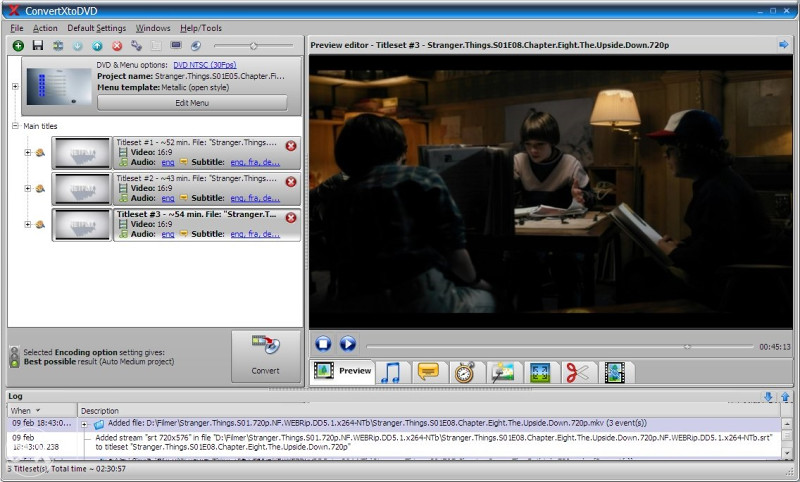Click the blue down arrow in Log header

(x=768, y=396)
